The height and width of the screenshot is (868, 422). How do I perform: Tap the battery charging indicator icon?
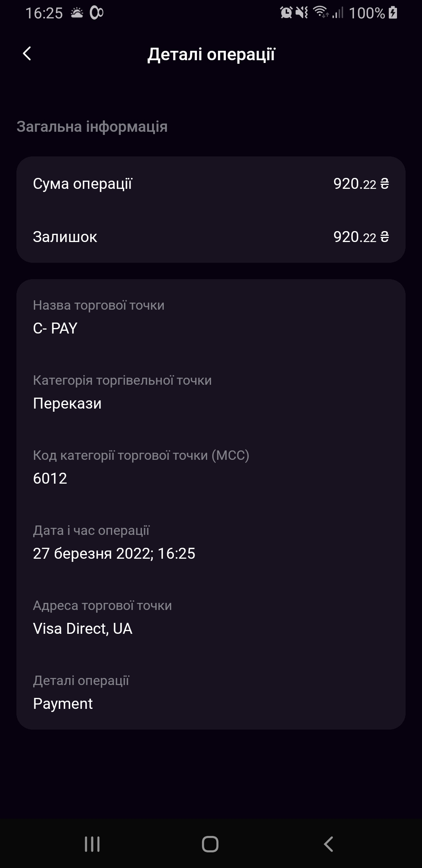coord(393,13)
